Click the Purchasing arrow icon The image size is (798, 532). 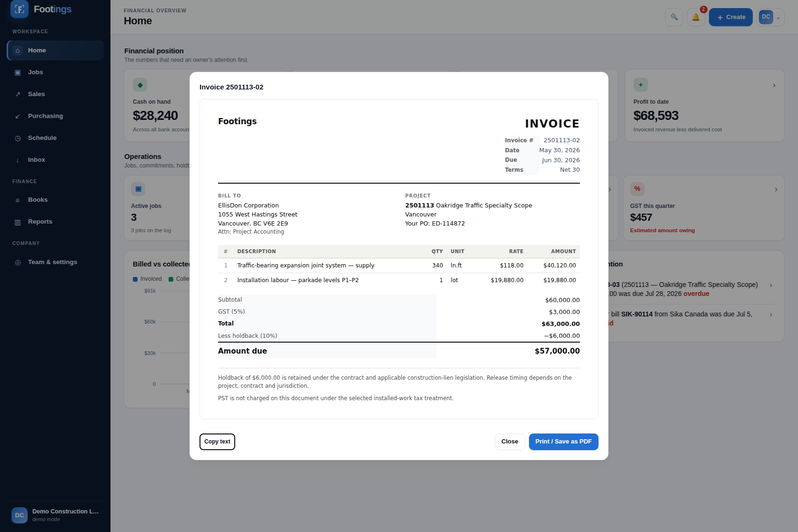point(18,116)
